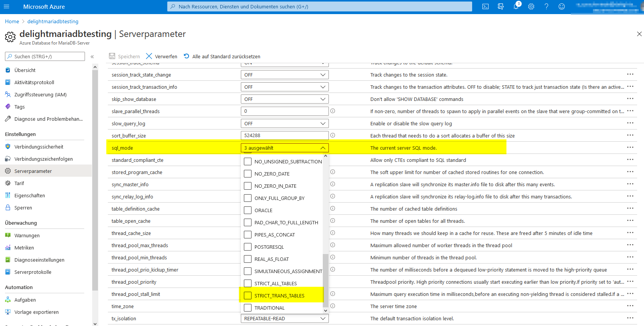Screen dimensions: 644x326
Task: Open ellipsis menu for sql_mode row
Action: click(x=630, y=147)
